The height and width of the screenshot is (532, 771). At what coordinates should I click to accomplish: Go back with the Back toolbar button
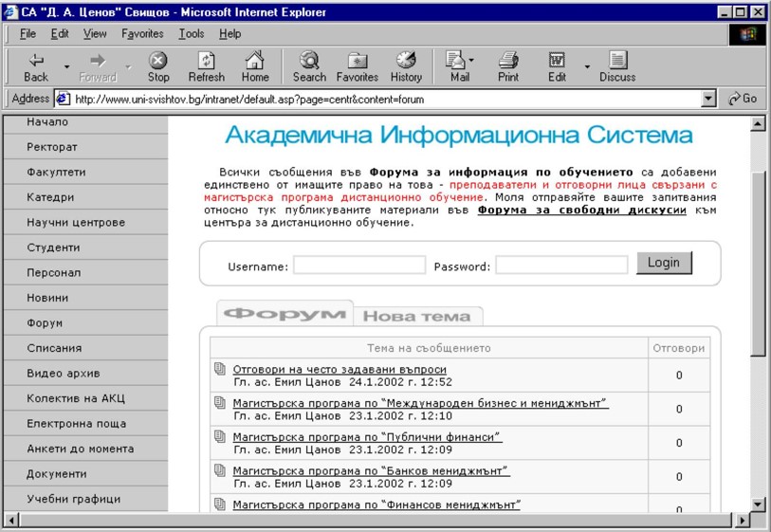(x=36, y=67)
